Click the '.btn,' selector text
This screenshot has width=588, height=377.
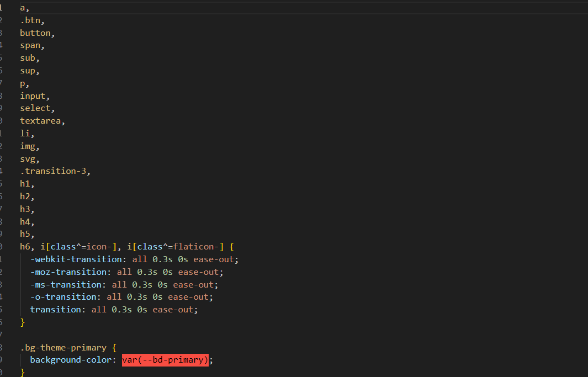click(32, 20)
